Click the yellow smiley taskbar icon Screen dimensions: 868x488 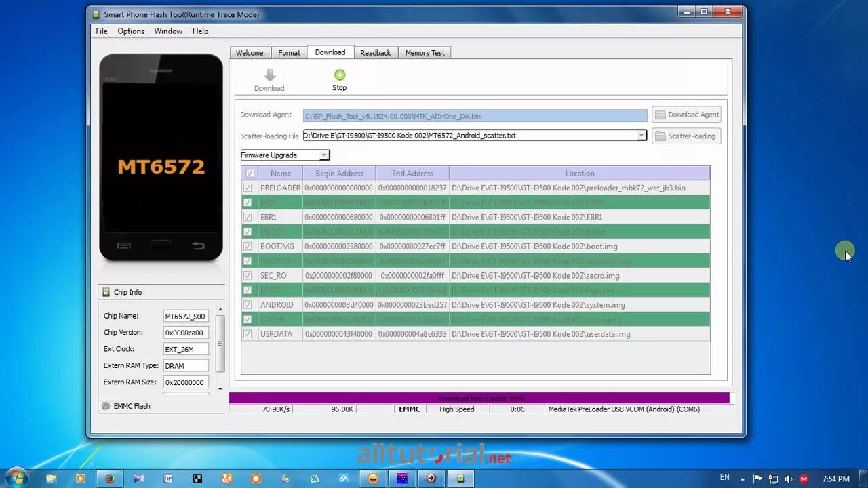[372, 479]
